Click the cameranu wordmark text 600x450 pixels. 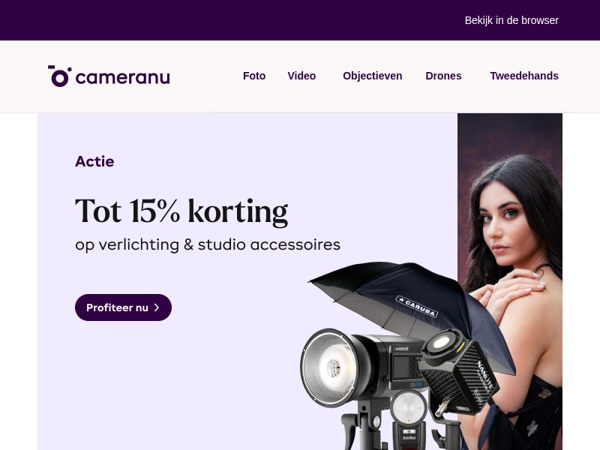click(x=123, y=78)
